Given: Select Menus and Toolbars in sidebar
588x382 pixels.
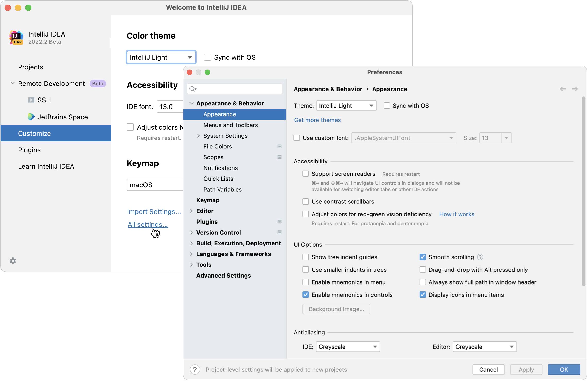Looking at the screenshot, I should 231,125.
